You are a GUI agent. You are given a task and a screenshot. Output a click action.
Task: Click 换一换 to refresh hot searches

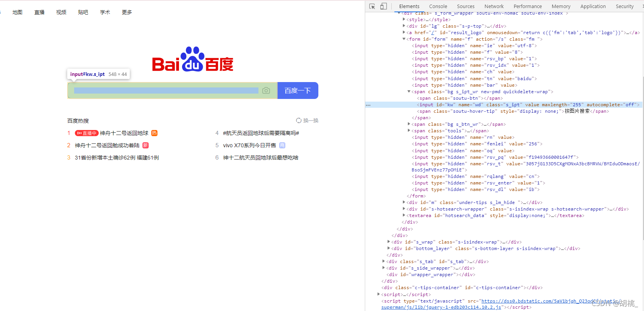click(311, 120)
